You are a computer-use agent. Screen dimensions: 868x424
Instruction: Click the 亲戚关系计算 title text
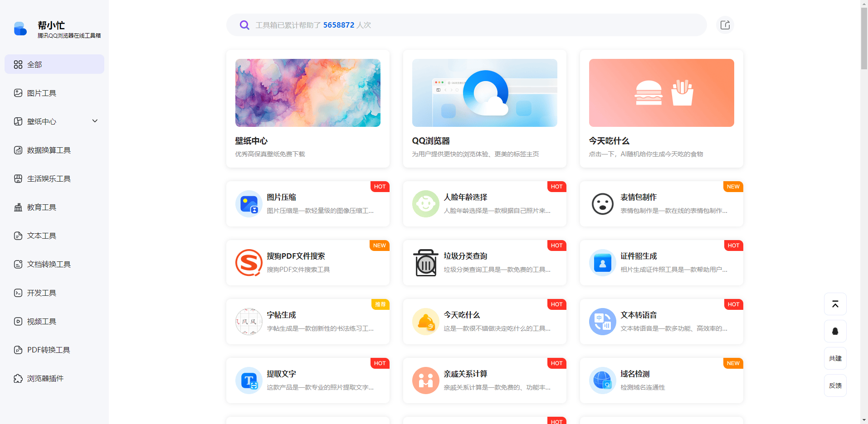[465, 374]
